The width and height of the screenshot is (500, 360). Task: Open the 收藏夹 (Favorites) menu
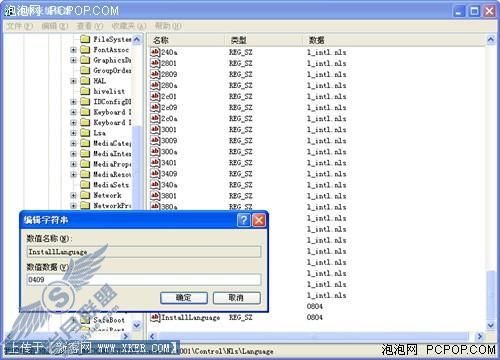(129, 26)
